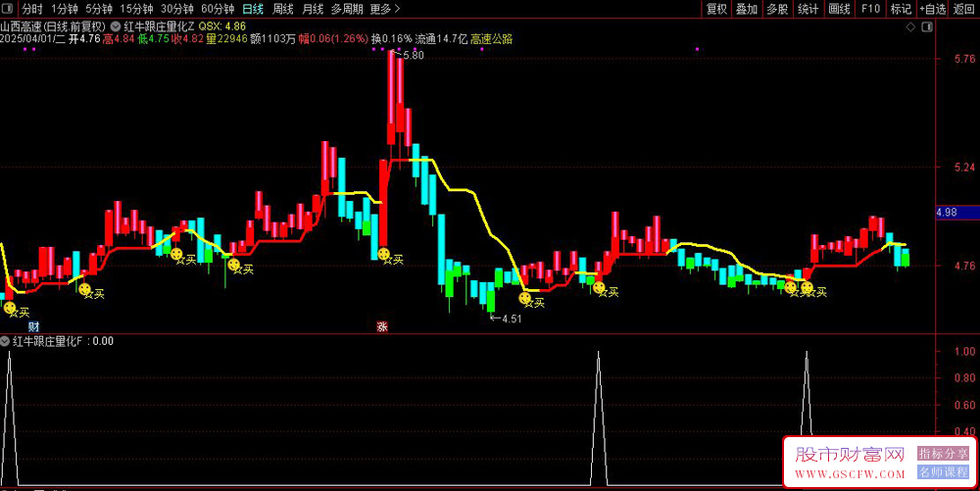
Task: Click the diamond marker icon above the chart
Action: (x=910, y=26)
